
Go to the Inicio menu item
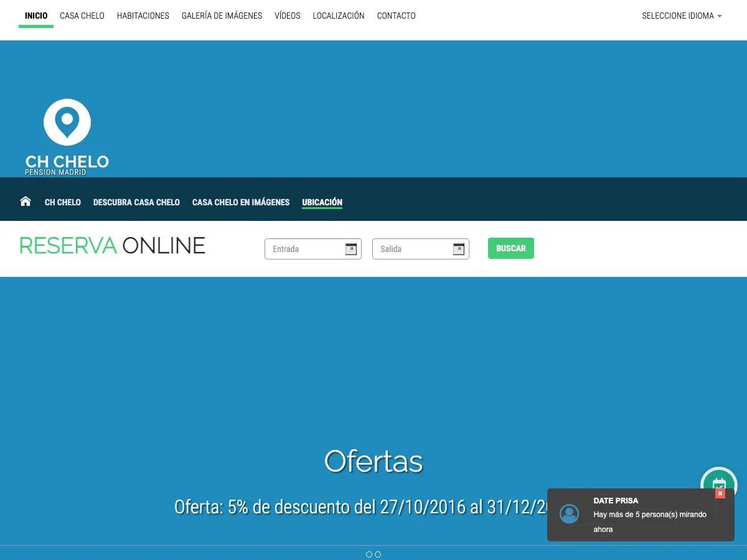pyautogui.click(x=36, y=16)
